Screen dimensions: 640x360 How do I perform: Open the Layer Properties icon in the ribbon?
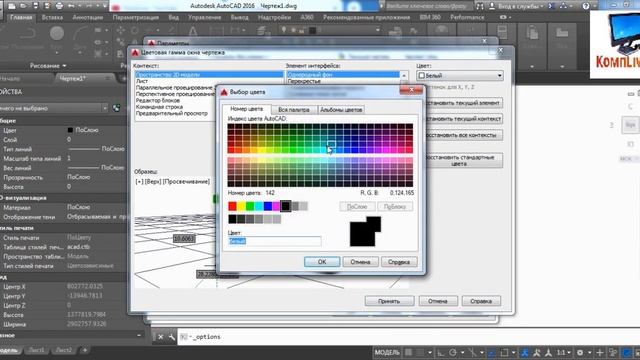tap(263, 31)
